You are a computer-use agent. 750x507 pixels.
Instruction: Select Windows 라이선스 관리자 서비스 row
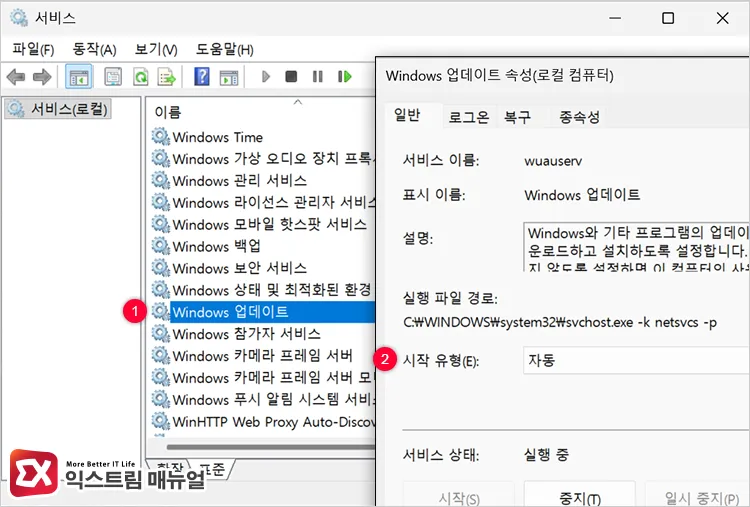click(263, 203)
